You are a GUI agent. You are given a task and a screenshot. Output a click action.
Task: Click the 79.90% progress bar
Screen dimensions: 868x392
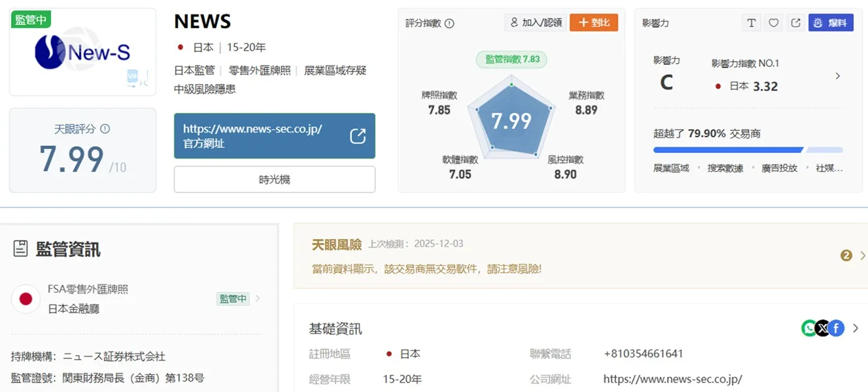[x=748, y=150]
